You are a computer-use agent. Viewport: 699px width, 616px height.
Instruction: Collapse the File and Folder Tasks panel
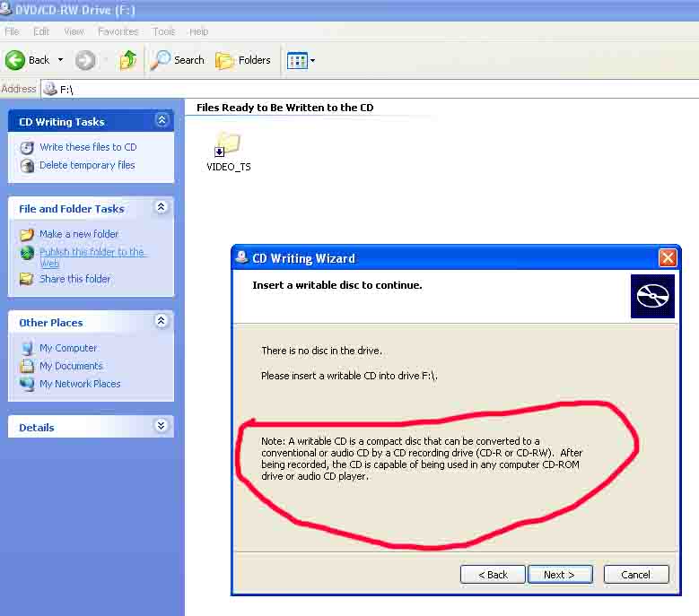(x=162, y=206)
